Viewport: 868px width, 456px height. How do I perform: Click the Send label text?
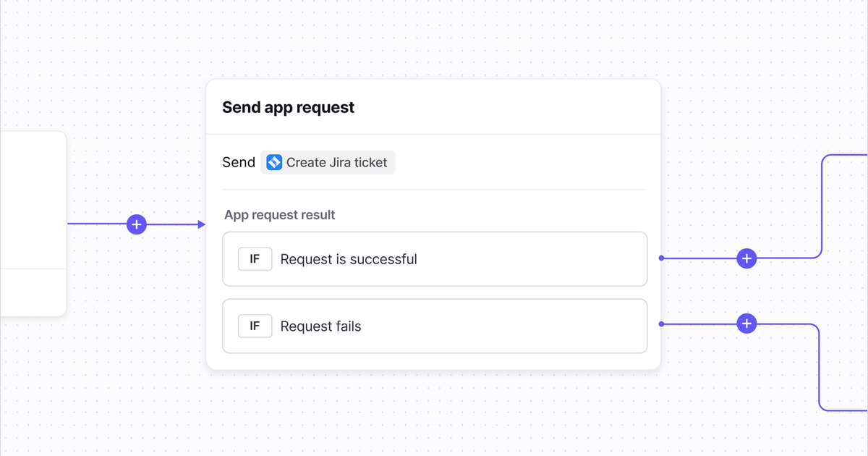pos(239,162)
